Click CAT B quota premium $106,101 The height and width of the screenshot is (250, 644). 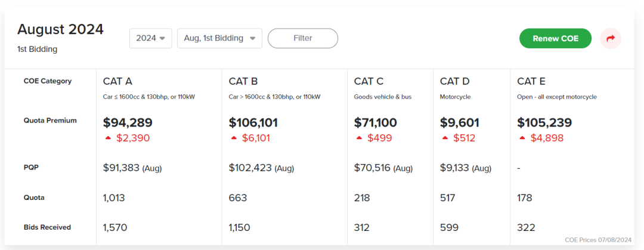point(253,123)
